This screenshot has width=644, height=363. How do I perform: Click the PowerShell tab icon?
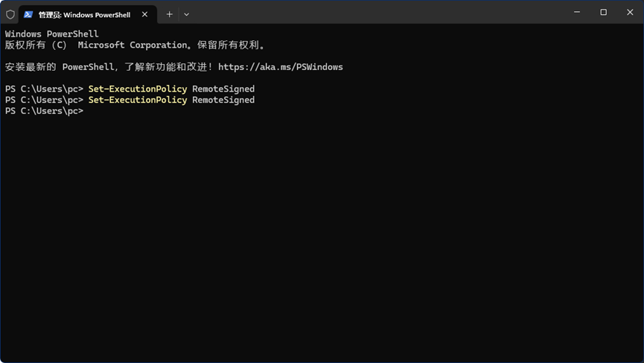point(28,14)
